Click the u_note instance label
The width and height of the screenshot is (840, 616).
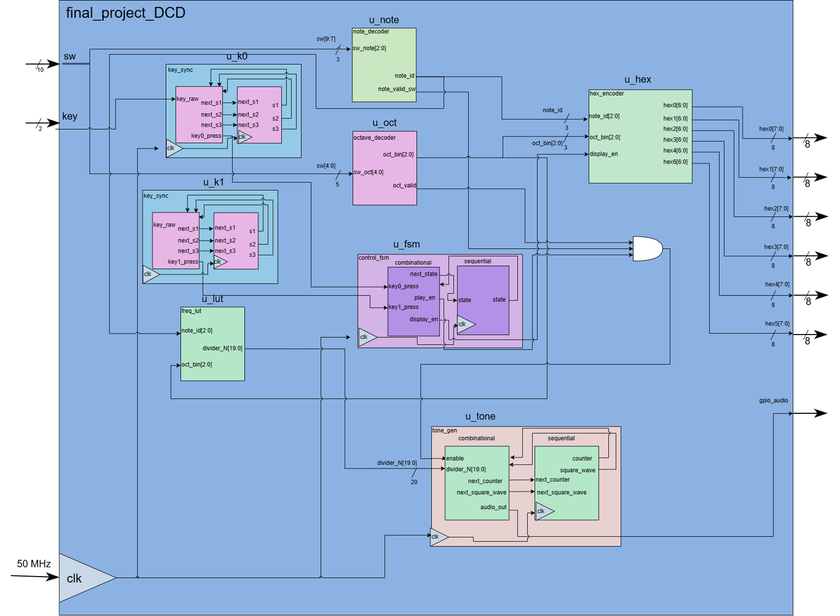(x=384, y=20)
